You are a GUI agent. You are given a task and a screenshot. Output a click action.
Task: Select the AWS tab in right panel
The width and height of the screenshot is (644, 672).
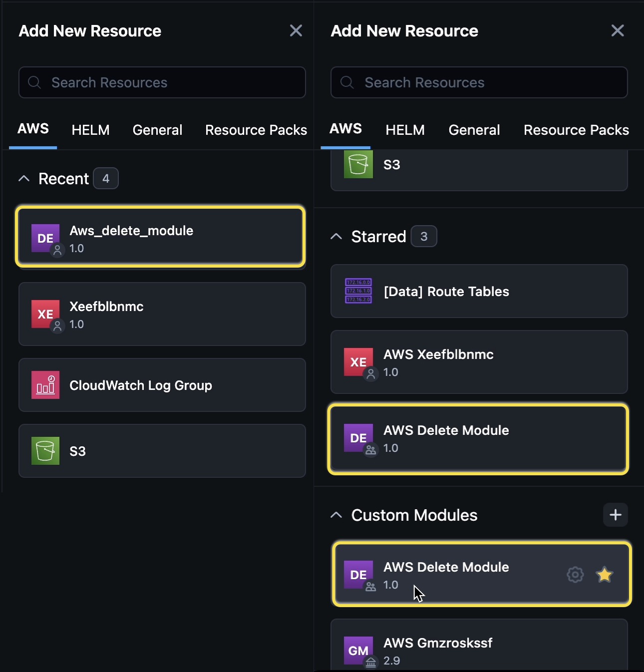[345, 129]
